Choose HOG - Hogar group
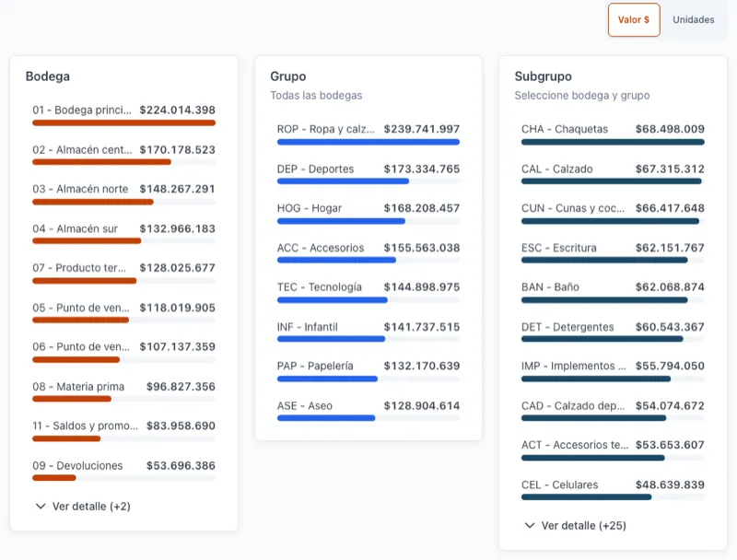 pyautogui.click(x=368, y=214)
